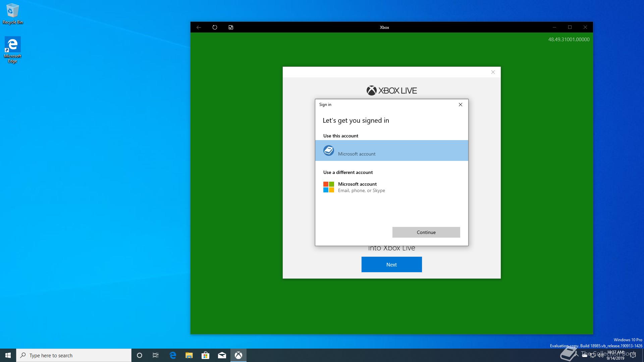Click the taskbar search box
This screenshot has width=644, height=362.
click(x=74, y=355)
